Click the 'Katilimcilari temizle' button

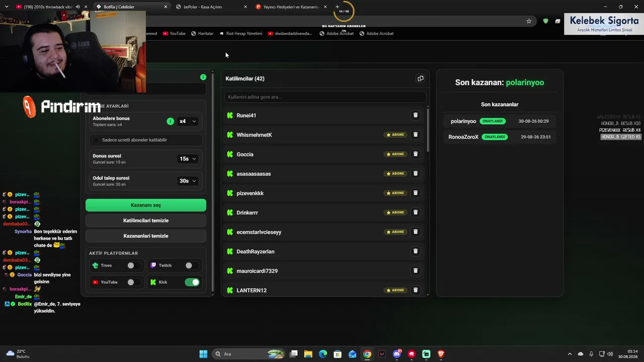point(146,221)
